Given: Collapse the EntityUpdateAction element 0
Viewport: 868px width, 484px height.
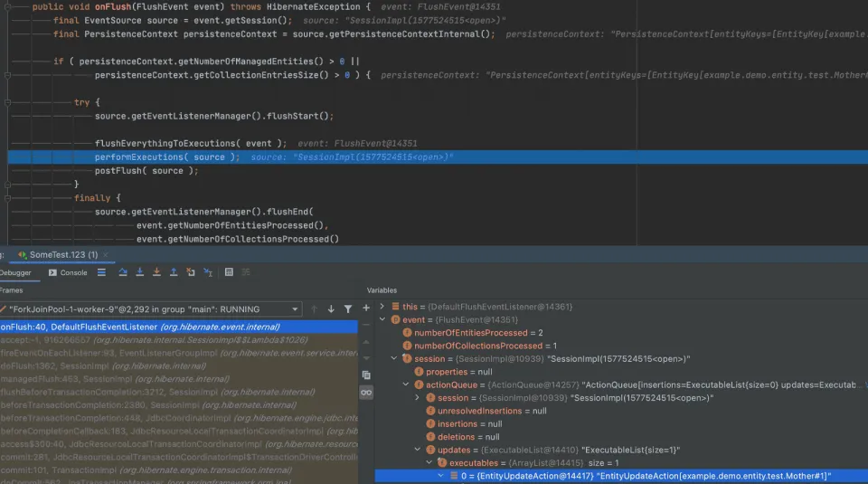Looking at the screenshot, I should coord(440,476).
